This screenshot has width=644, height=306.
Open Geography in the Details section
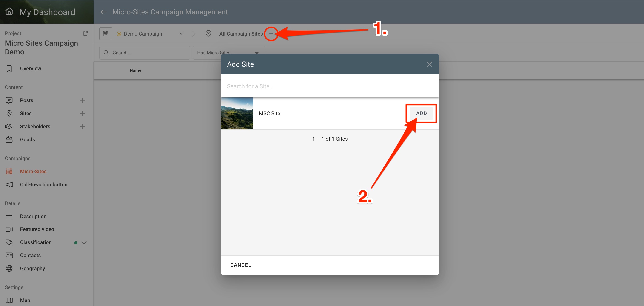(x=32, y=269)
